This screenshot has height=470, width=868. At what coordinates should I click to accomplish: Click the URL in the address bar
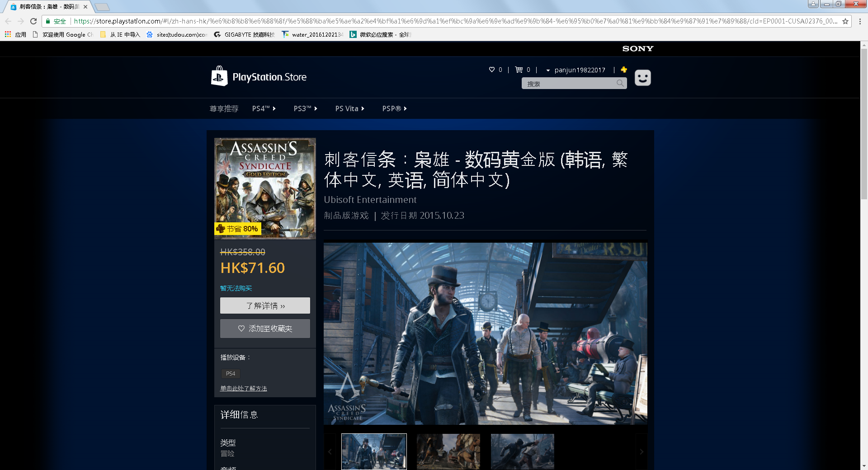tap(456, 21)
